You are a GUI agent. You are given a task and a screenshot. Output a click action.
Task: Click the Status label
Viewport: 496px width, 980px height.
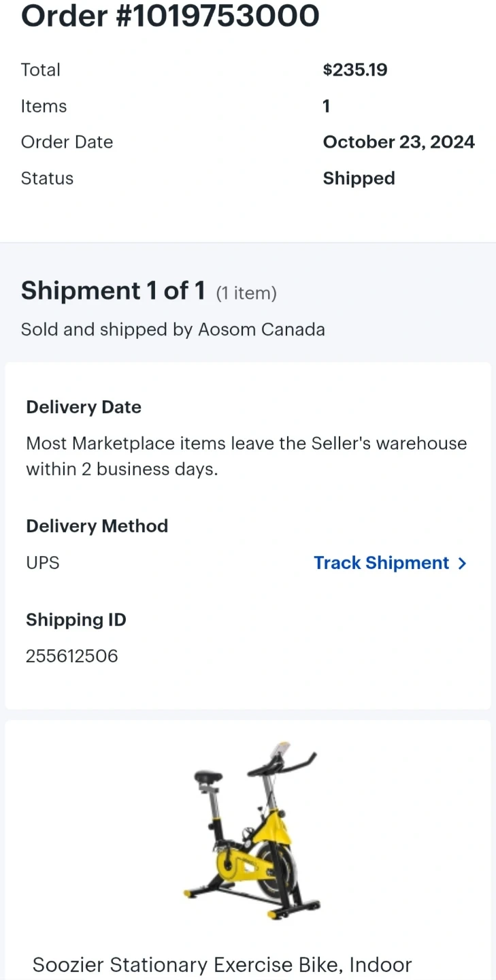tap(47, 178)
